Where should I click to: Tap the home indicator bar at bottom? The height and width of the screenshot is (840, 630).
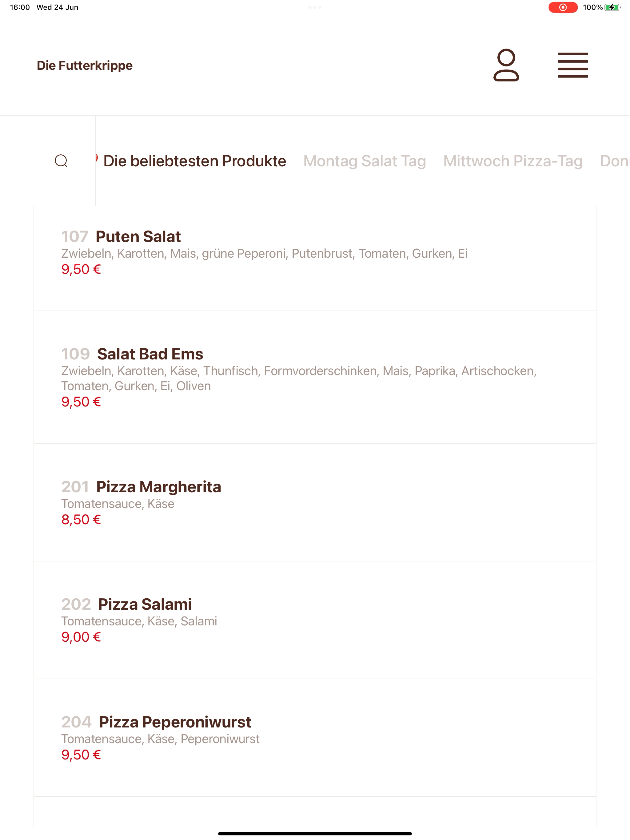tap(315, 834)
